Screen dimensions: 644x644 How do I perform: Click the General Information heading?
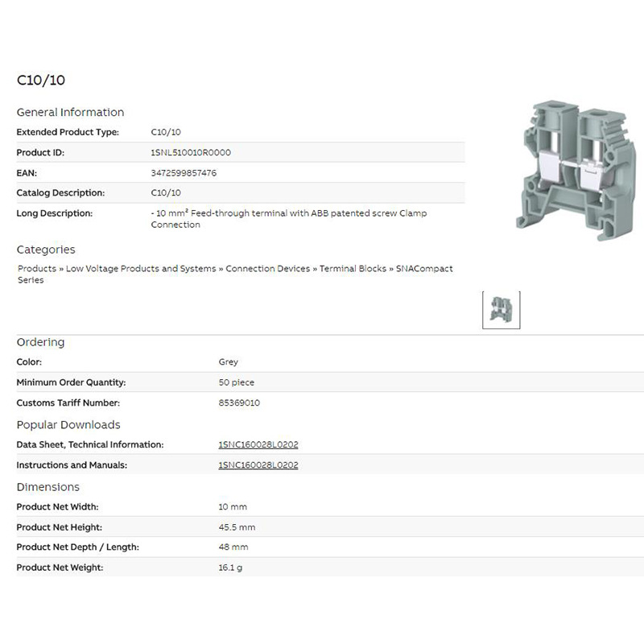70,112
